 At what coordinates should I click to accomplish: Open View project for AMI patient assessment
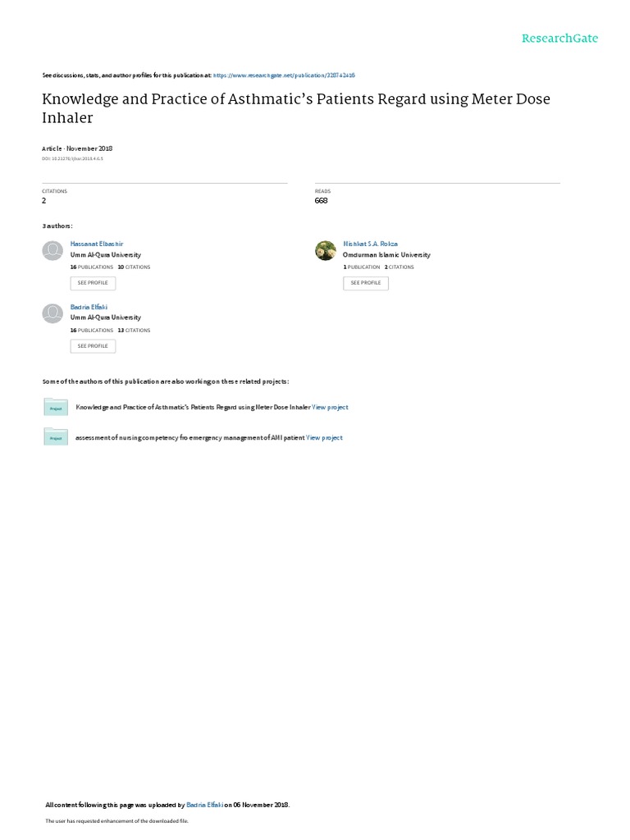[x=324, y=438]
